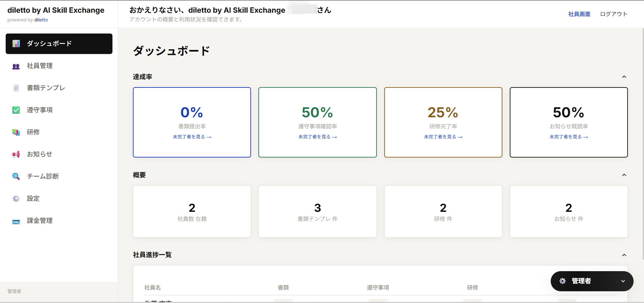
Task: Expand the 管理者 role dropdown arrow
Action: click(x=623, y=281)
